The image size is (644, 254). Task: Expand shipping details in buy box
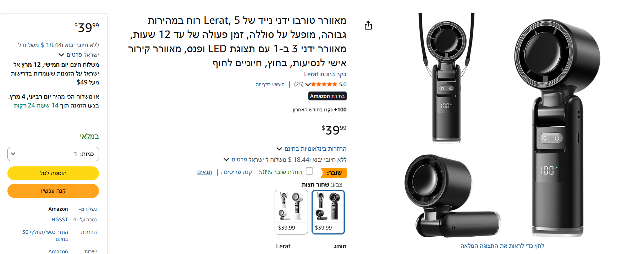[x=79, y=55]
